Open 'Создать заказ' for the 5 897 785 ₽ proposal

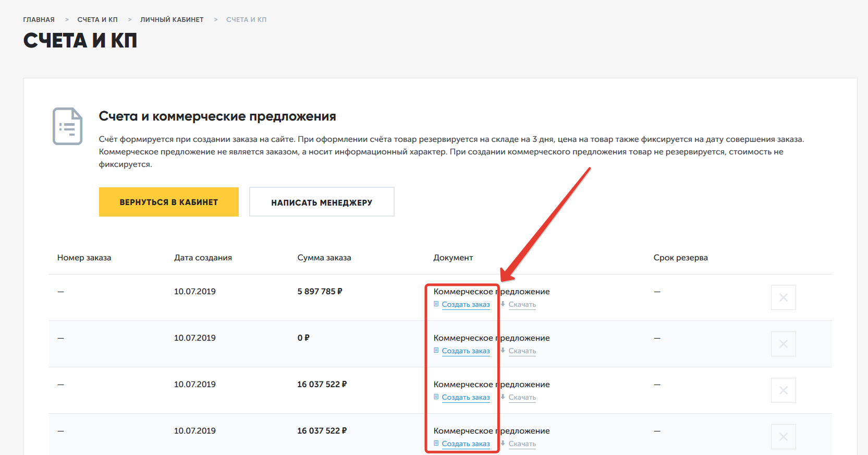tap(466, 305)
